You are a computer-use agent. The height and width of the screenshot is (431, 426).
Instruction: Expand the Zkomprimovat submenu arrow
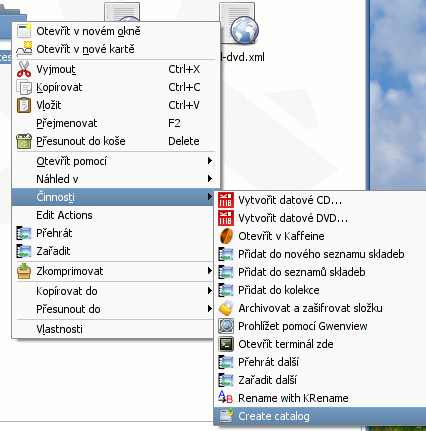pos(210,271)
